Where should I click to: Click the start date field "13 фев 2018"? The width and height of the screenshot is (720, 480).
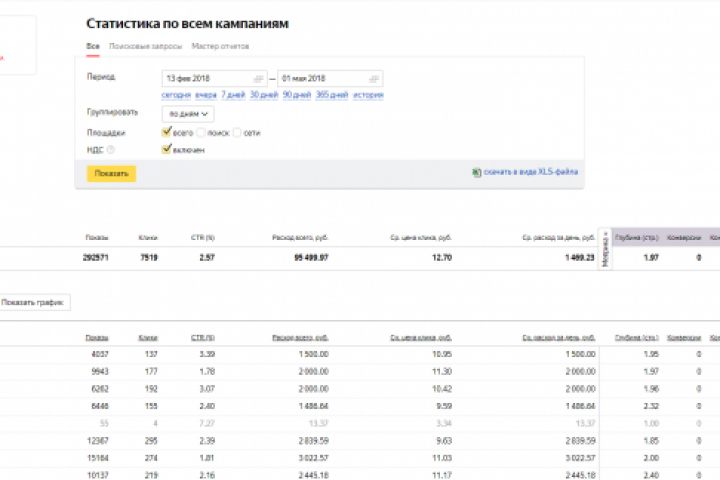214,79
